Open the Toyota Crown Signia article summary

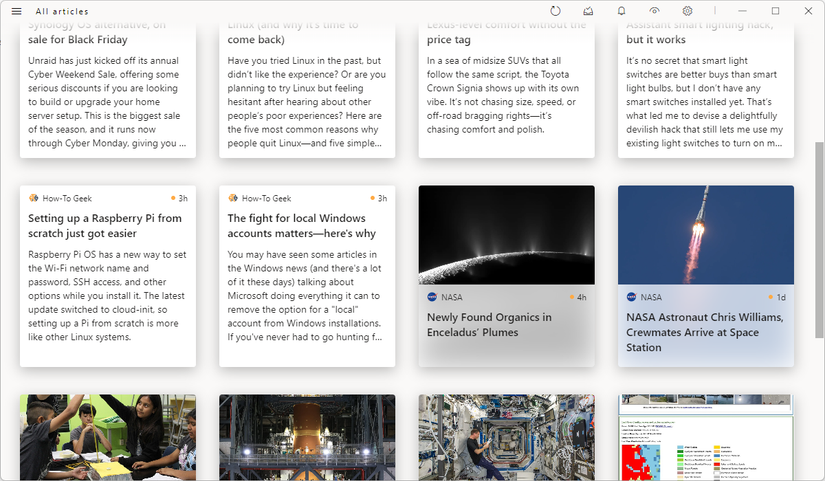(x=504, y=95)
